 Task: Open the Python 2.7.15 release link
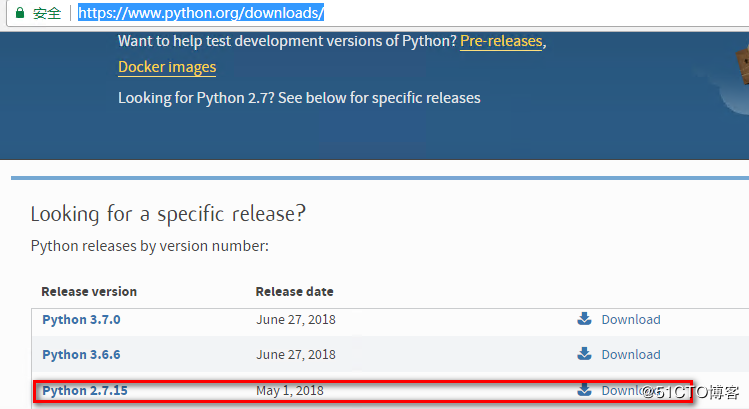point(85,390)
